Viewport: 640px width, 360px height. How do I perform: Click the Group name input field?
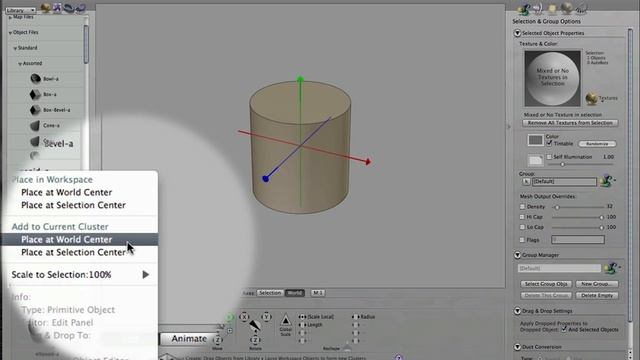[x=564, y=182]
